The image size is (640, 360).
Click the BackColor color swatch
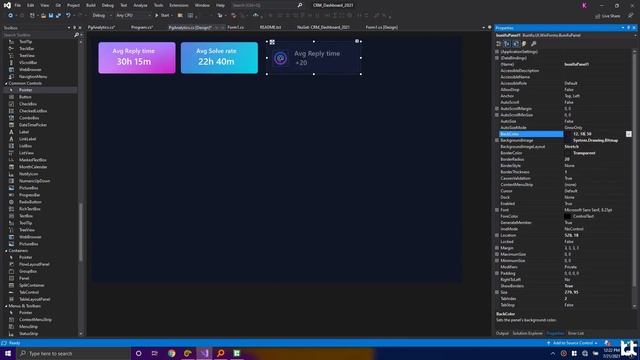point(568,134)
